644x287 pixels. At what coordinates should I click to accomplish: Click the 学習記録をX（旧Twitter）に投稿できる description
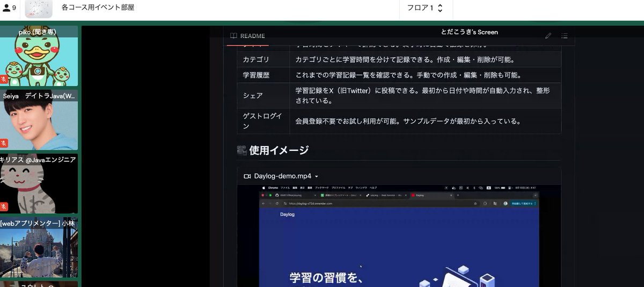tap(422, 96)
